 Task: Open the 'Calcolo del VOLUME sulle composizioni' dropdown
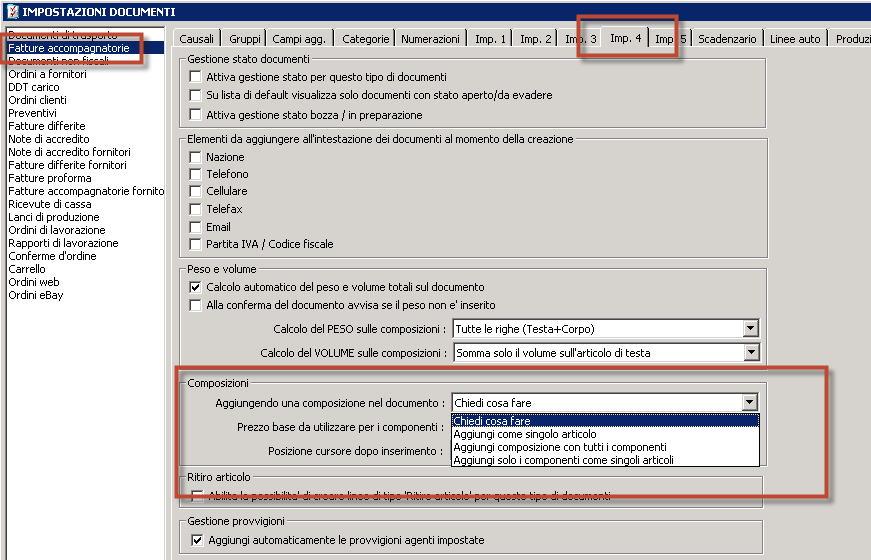pos(750,352)
